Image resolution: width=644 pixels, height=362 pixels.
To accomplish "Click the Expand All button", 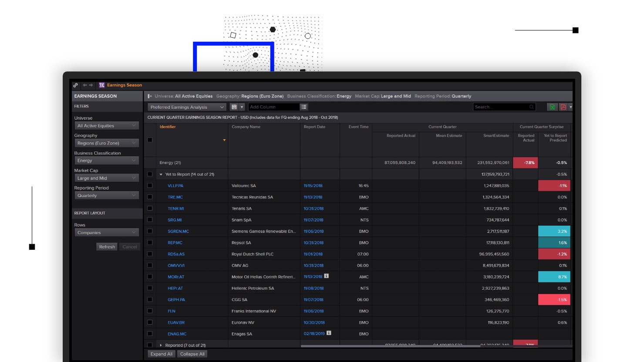I will [162, 354].
